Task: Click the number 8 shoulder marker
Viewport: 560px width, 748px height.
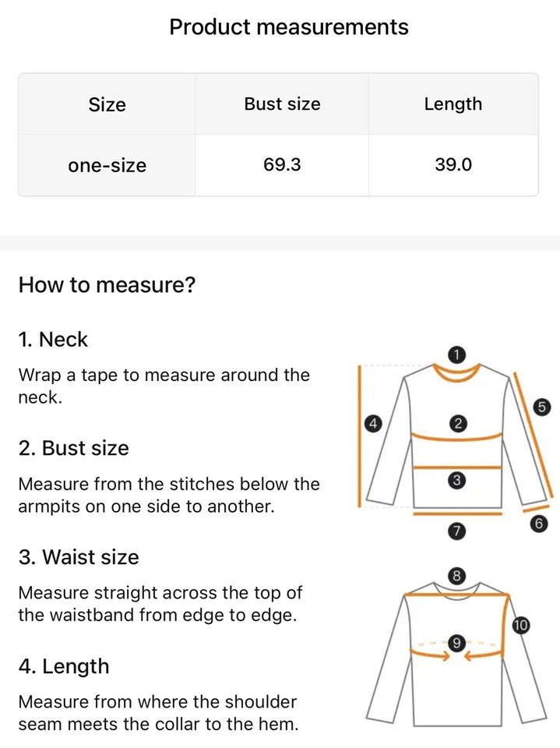Action: 457,577
